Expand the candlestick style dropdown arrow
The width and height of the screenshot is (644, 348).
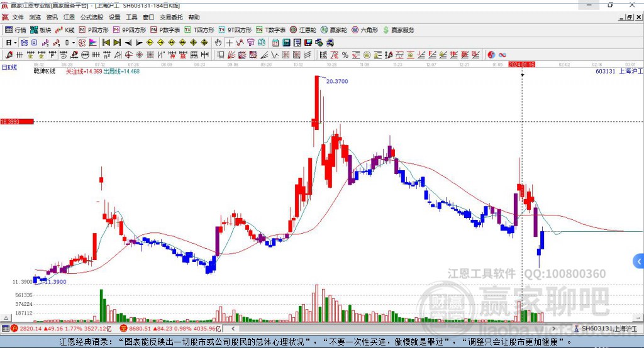click(74, 43)
